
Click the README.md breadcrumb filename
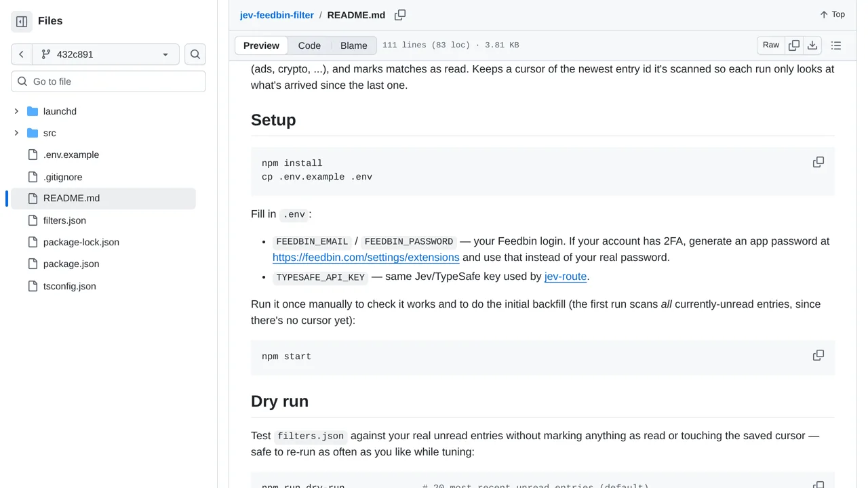click(356, 15)
